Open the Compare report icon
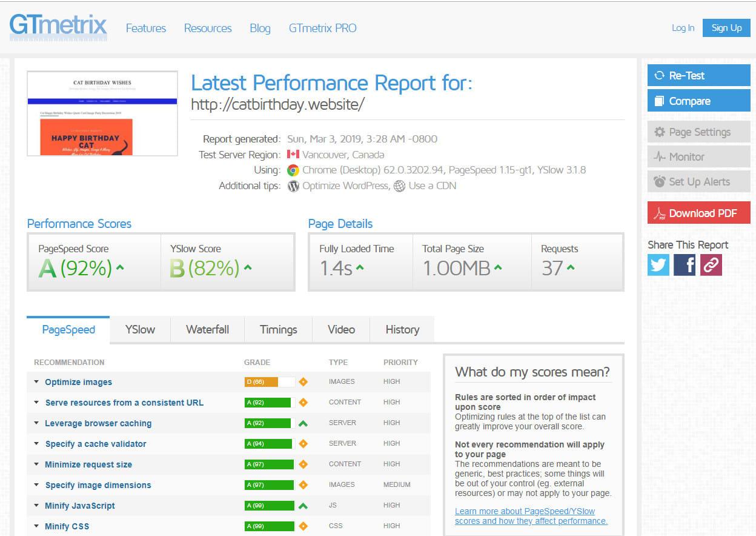Image resolution: width=756 pixels, height=536 pixels. 659,101
